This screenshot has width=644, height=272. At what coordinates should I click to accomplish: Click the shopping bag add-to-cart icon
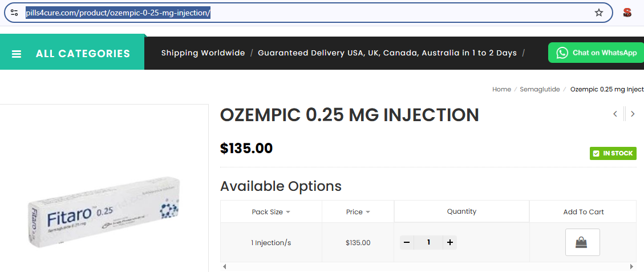click(x=582, y=242)
